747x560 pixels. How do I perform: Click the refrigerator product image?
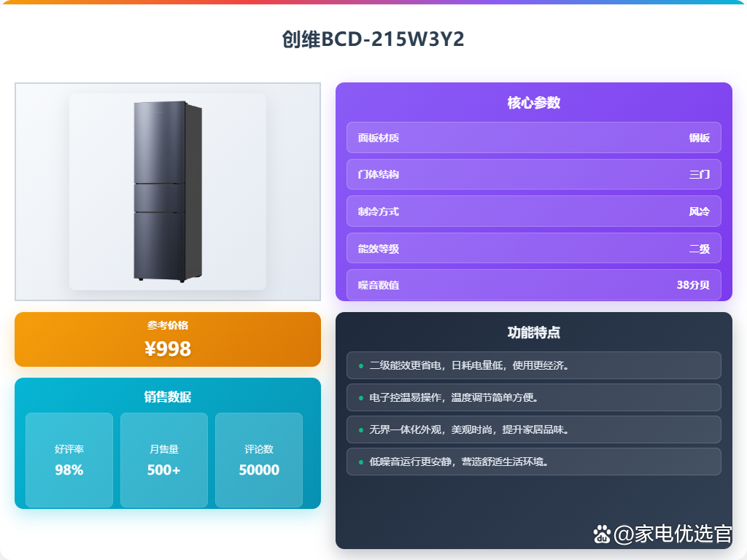tap(168, 192)
